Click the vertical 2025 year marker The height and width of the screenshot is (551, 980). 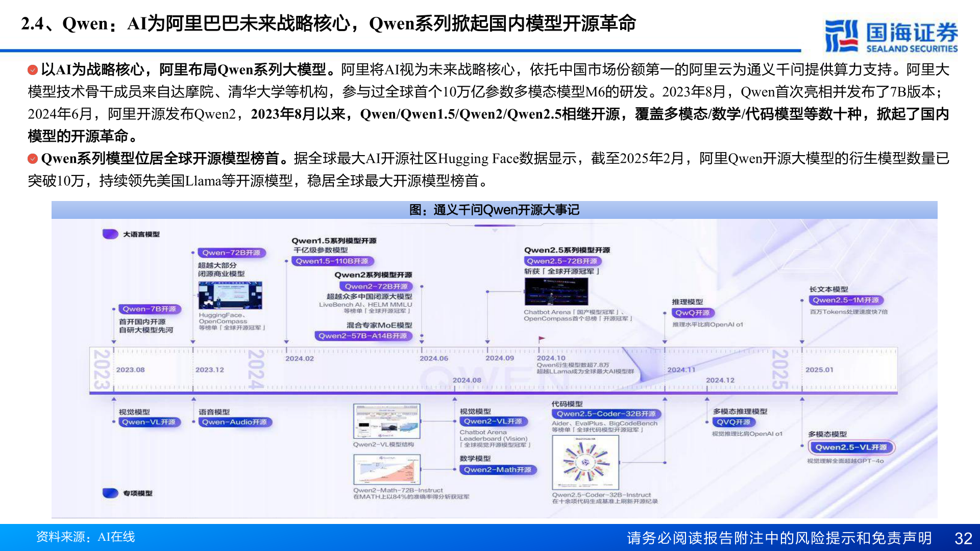coord(780,369)
